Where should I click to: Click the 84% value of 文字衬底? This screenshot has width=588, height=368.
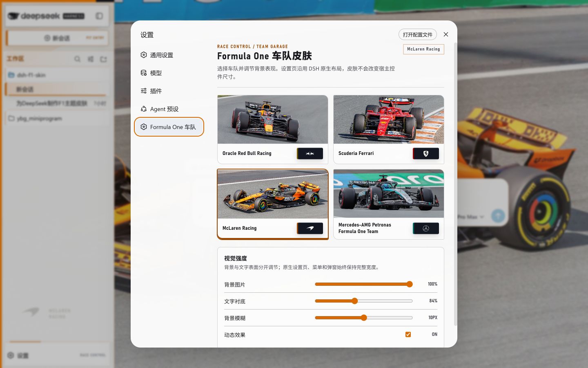pyautogui.click(x=433, y=301)
